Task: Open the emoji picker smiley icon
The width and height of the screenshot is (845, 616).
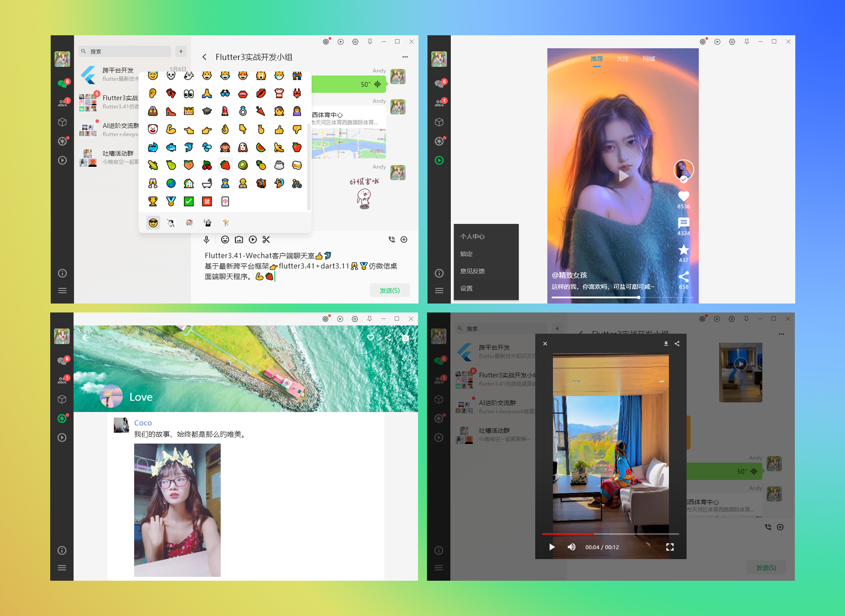Action: (225, 239)
